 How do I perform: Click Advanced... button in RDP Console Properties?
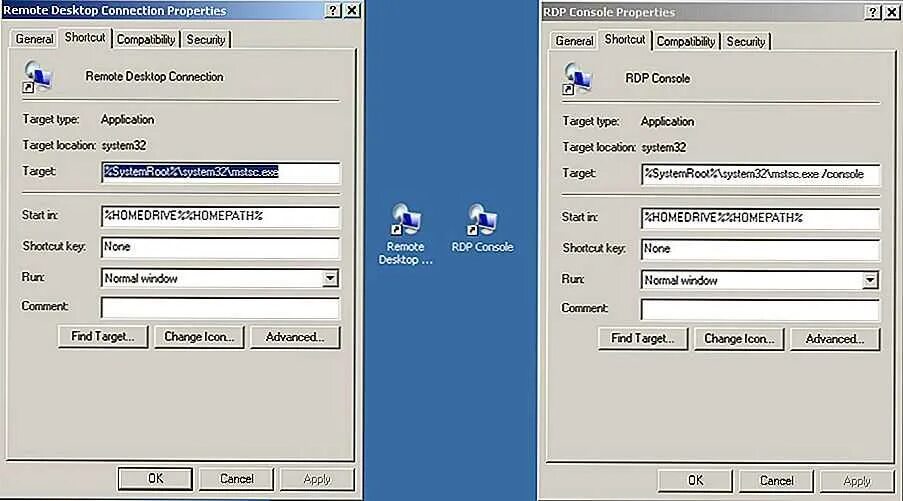tap(835, 339)
